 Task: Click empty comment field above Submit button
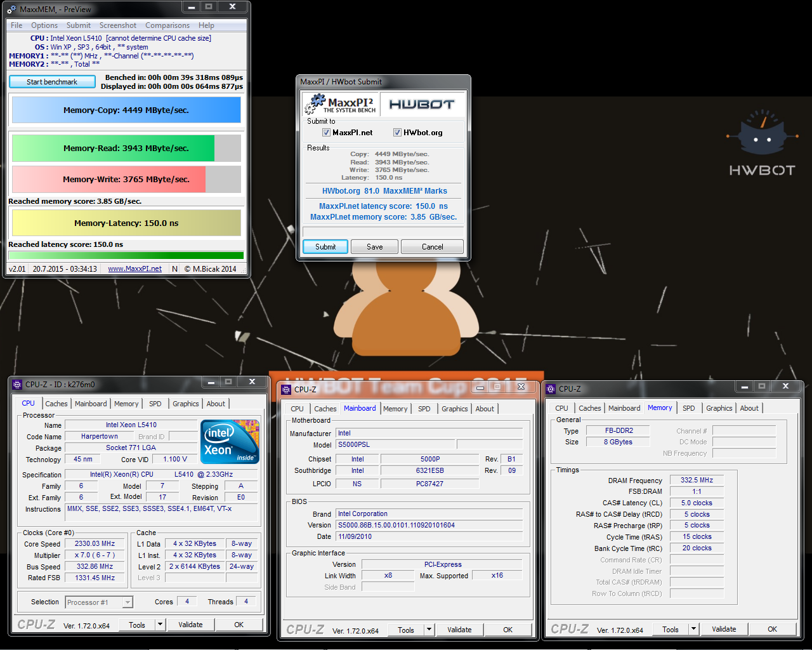[383, 232]
